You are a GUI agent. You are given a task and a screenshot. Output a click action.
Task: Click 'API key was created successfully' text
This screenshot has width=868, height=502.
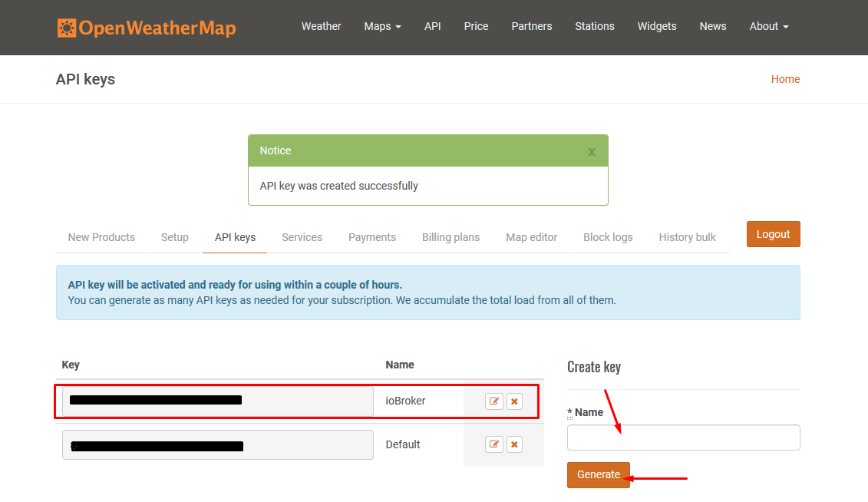[338, 186]
